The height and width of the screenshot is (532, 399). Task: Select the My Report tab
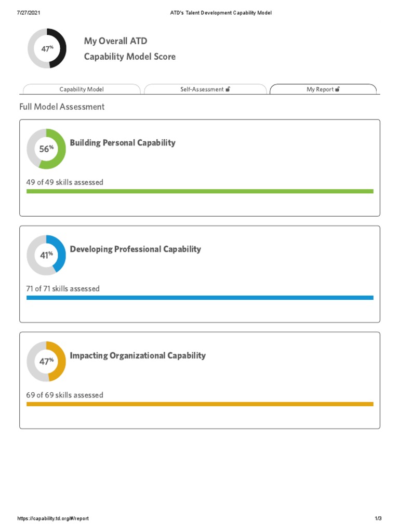click(x=320, y=89)
